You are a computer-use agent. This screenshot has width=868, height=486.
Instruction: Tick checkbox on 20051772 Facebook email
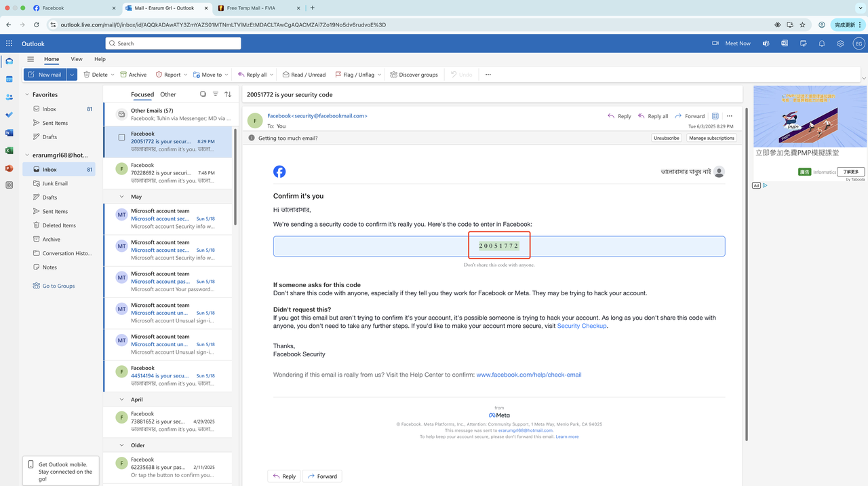point(121,137)
